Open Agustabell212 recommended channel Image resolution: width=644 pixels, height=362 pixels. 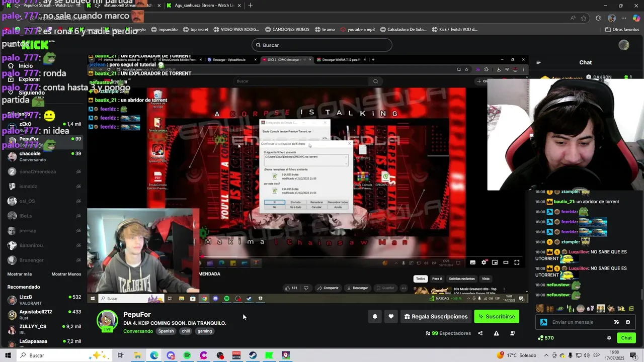pos(44,315)
